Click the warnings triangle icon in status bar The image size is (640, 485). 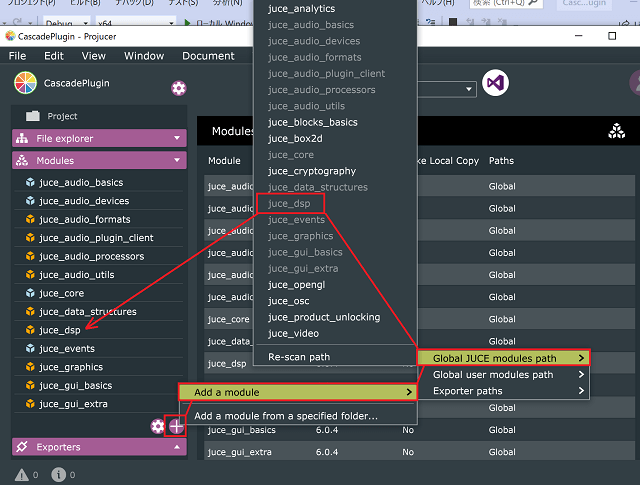(x=22, y=475)
